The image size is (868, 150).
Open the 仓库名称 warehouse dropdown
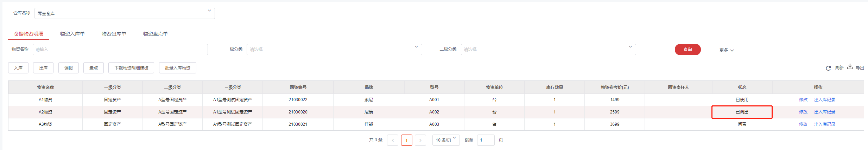click(x=125, y=13)
